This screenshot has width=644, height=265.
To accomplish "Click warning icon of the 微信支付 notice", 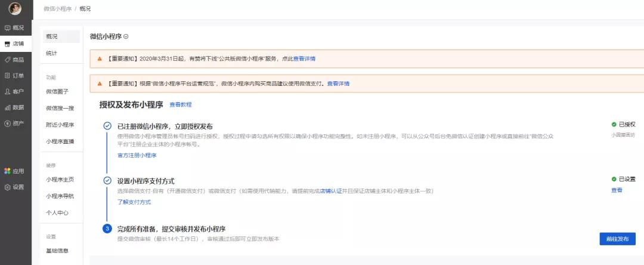I will (x=100, y=84).
